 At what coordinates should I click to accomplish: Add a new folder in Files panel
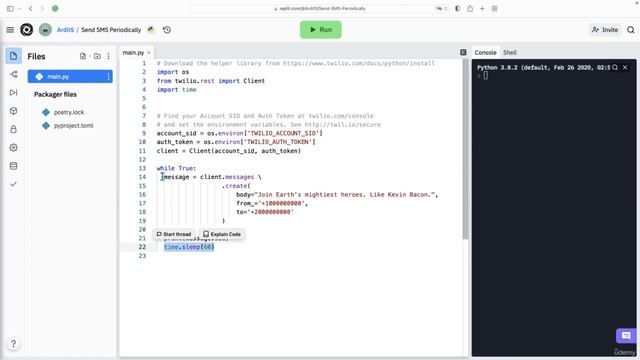click(97, 56)
